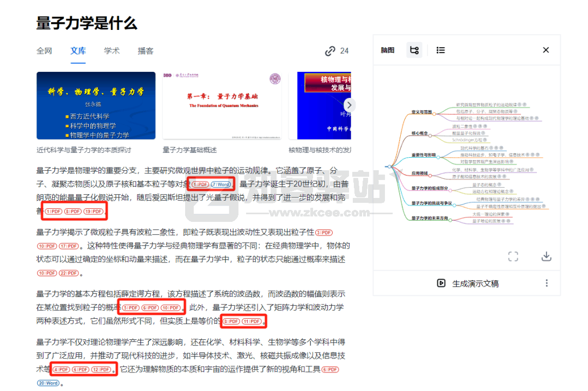588x391 pixels.
Task: Collapse the 量子力学的未来方向 branch node
Action: (451, 220)
